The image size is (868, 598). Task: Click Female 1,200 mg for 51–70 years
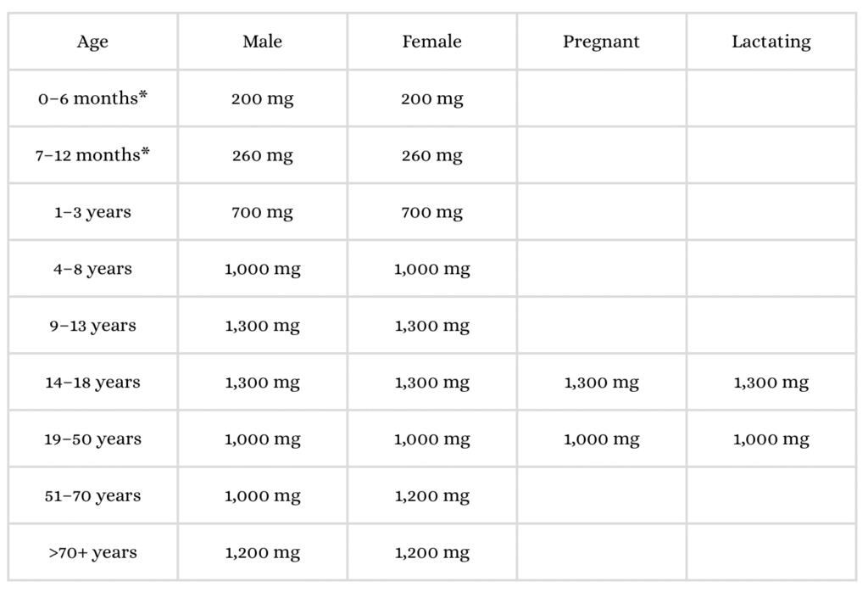pos(431,496)
